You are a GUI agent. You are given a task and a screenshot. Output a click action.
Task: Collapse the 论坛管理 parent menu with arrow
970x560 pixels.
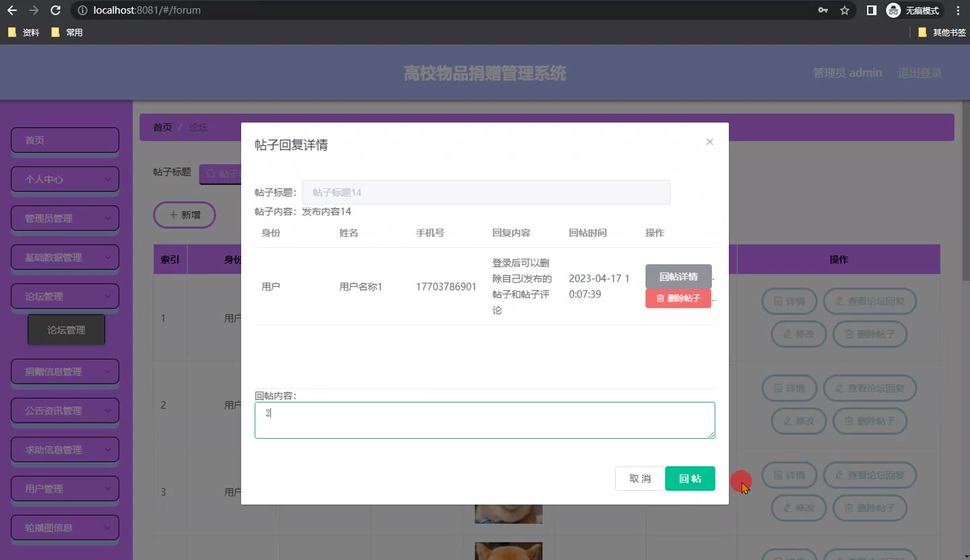tap(108, 296)
